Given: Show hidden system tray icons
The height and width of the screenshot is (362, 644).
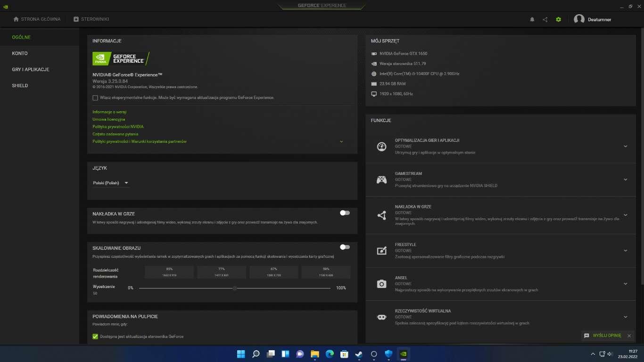Looking at the screenshot, I should point(593,354).
